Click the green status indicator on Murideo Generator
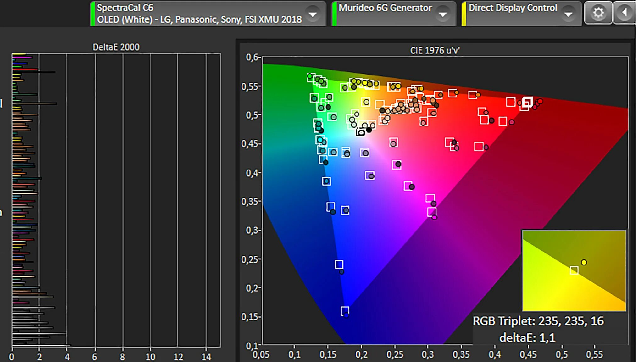 tap(334, 14)
